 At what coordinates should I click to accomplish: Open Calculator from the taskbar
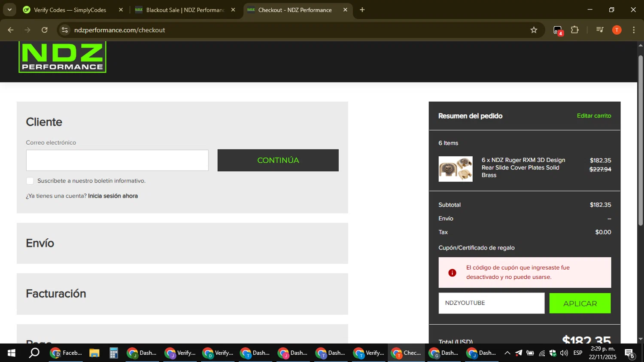coord(113,353)
